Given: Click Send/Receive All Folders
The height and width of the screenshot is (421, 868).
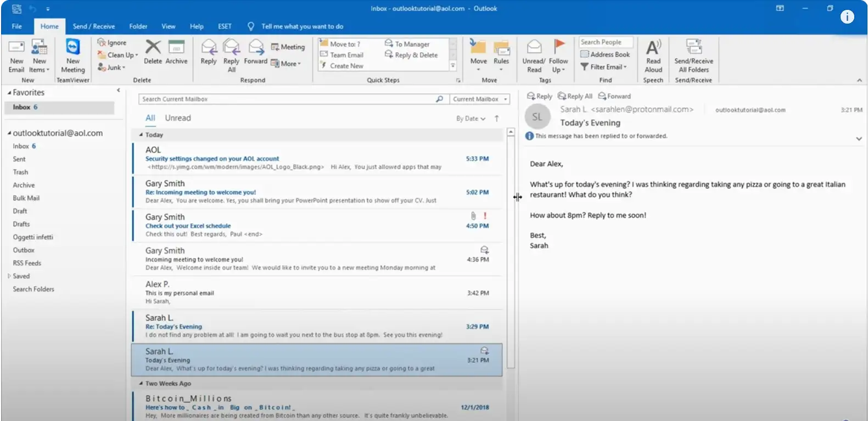Looking at the screenshot, I should [693, 55].
